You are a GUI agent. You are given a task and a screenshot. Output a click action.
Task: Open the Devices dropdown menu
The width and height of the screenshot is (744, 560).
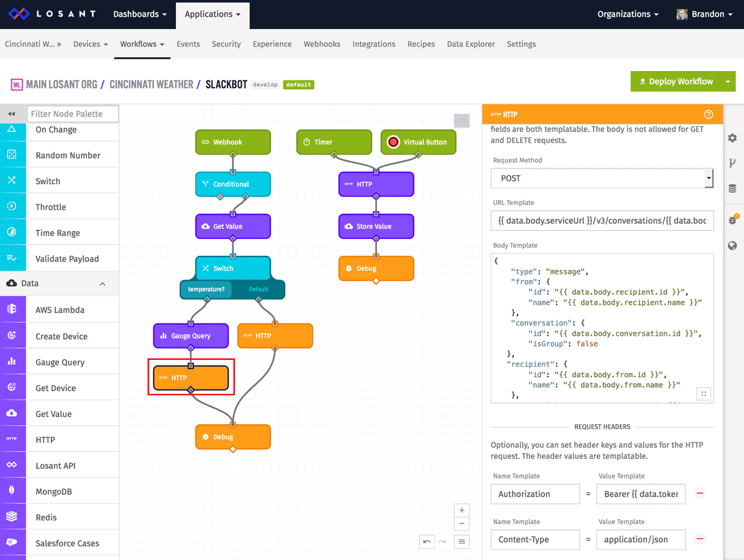pos(91,44)
